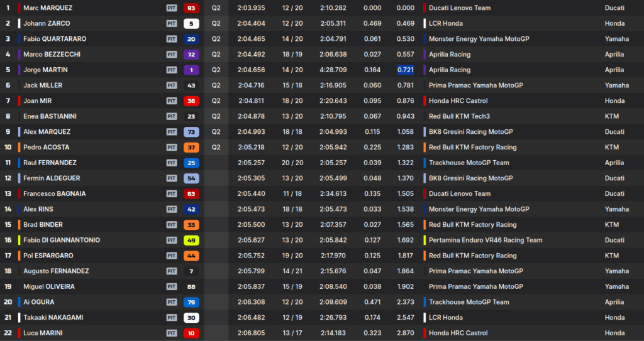Click gap value 2.373
Viewport: 644px width, 341px height.
[x=406, y=302]
